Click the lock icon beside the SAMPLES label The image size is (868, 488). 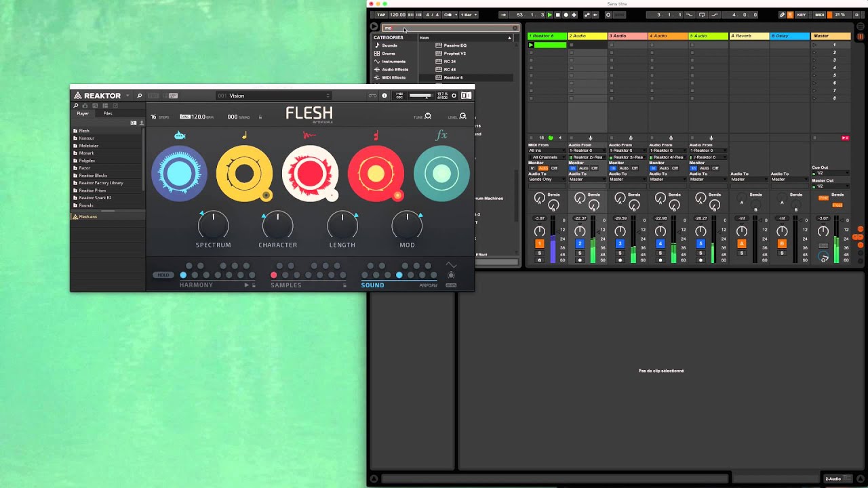pos(344,285)
